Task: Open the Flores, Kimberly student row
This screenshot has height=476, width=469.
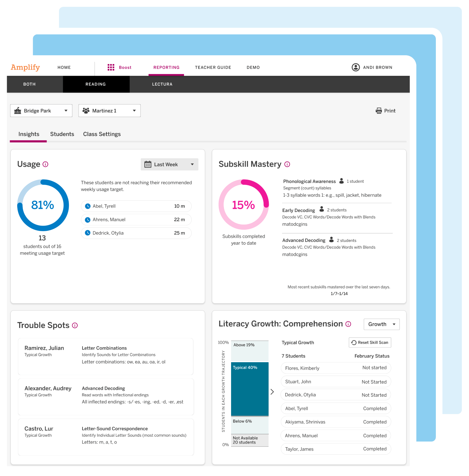Action: point(336,368)
